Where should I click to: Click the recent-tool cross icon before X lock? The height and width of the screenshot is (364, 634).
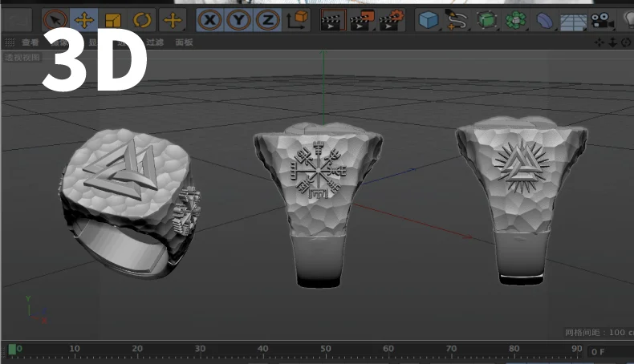(173, 20)
